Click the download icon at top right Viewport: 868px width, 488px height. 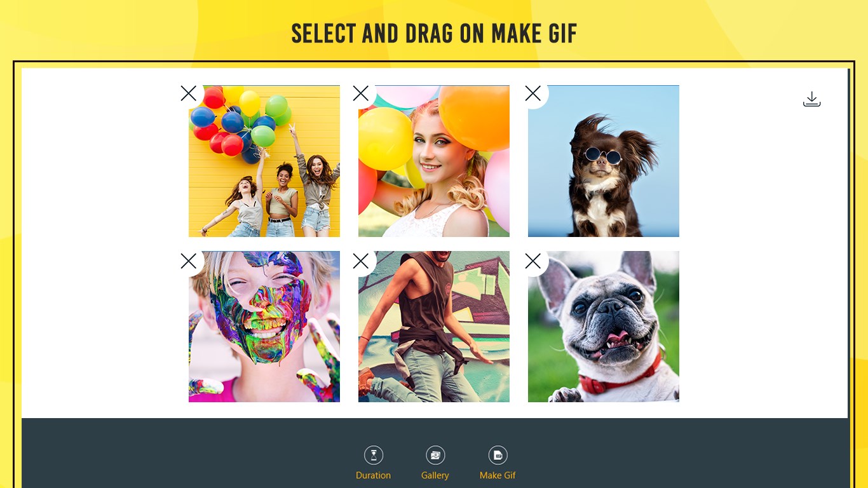(x=811, y=99)
